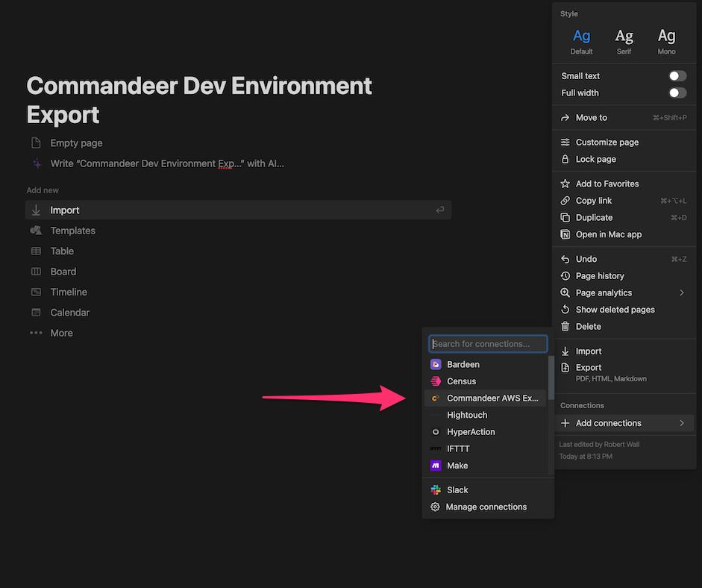Viewport: 702px width, 588px height.
Task: Choose Export PDF, HTML, Markdown entry
Action: [624, 372]
